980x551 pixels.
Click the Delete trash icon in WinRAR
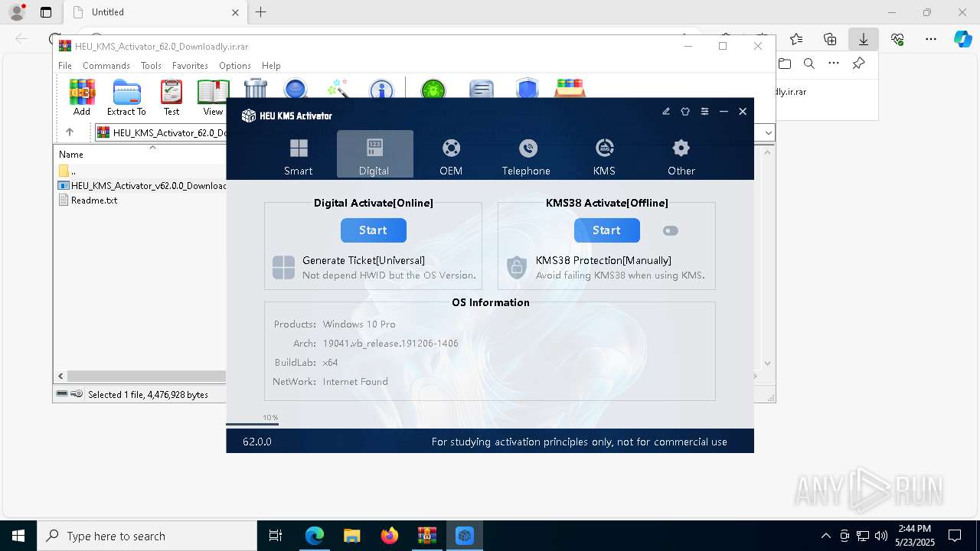pos(256,89)
